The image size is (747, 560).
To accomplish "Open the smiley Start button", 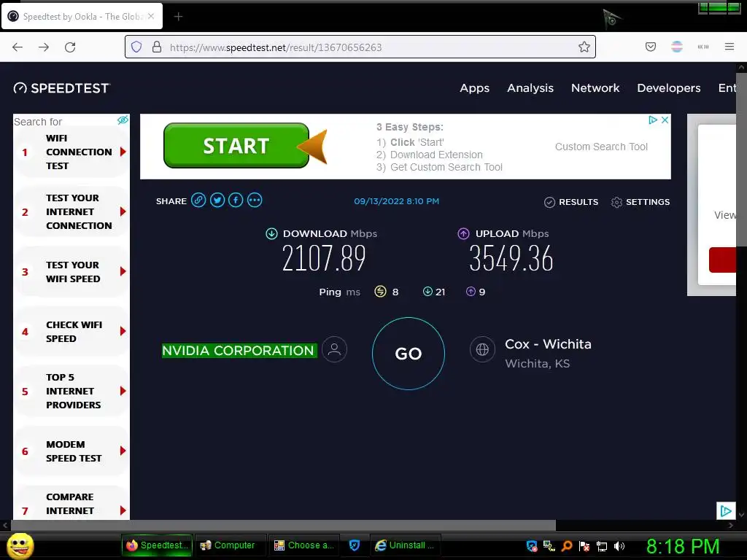I will (x=20, y=545).
